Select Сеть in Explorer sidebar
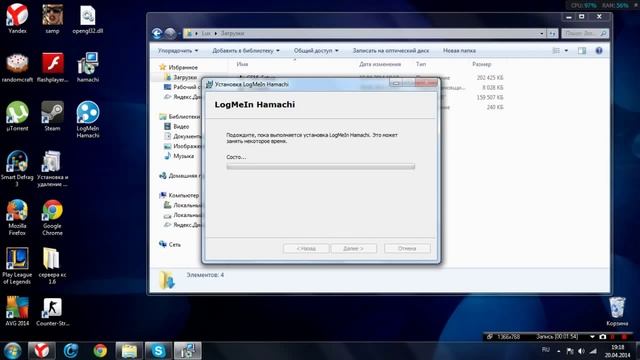 tap(170, 244)
